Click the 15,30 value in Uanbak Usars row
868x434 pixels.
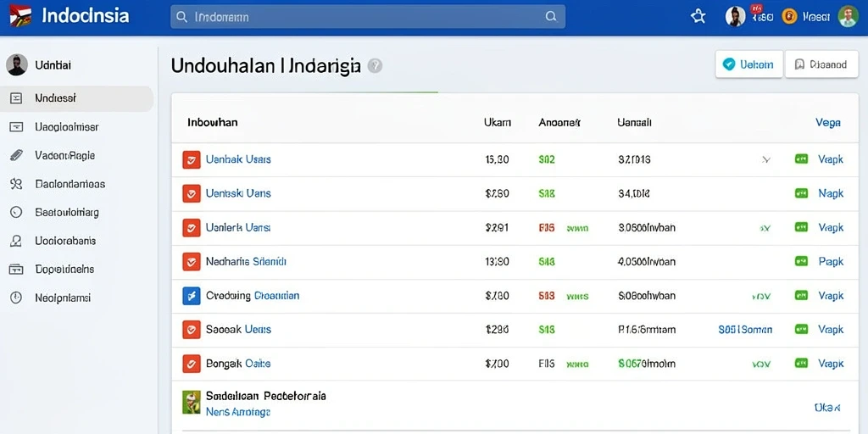click(497, 159)
